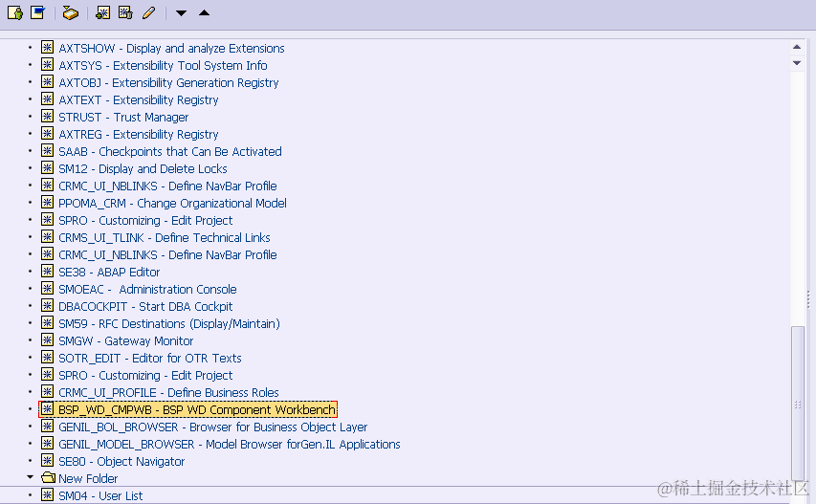
Task: Click the scrollbar down arrow
Action: (797, 63)
